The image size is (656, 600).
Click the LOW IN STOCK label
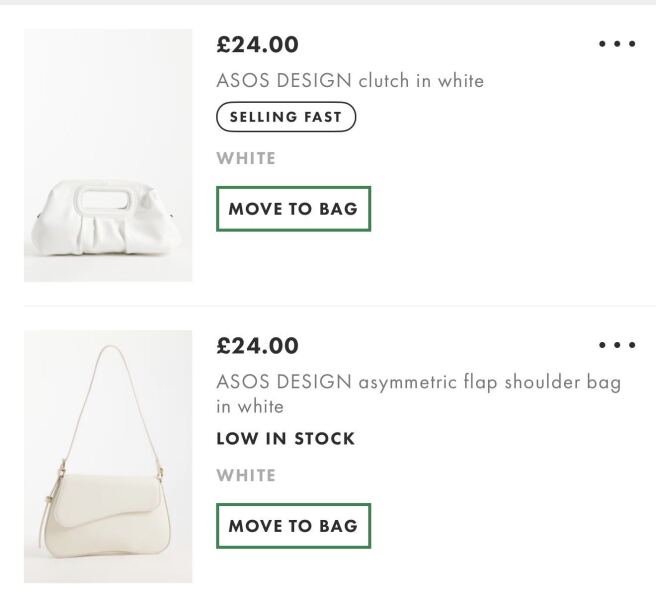pos(285,438)
